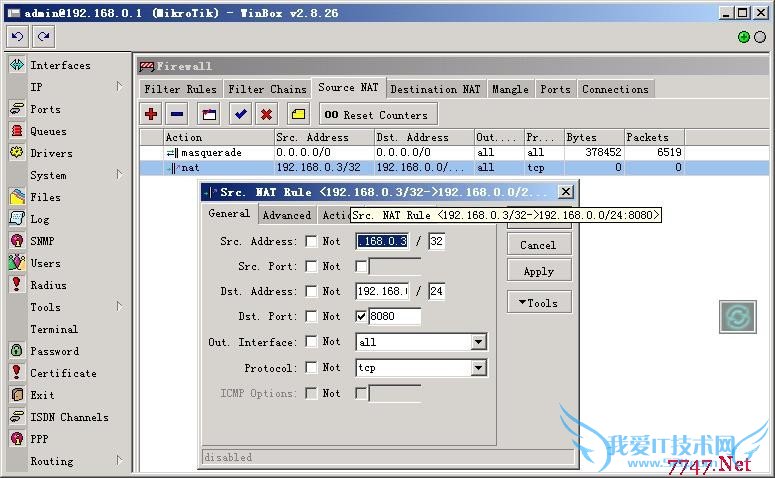Viewport: 775px width, 478px height.
Task: Open the Protocol dropdown arrow
Action: (x=478, y=368)
